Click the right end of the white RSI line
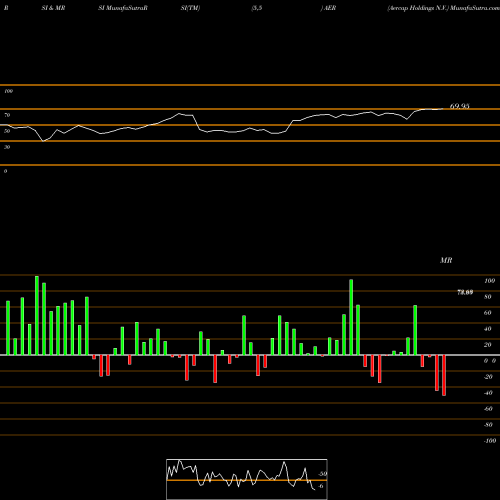 pos(443,109)
